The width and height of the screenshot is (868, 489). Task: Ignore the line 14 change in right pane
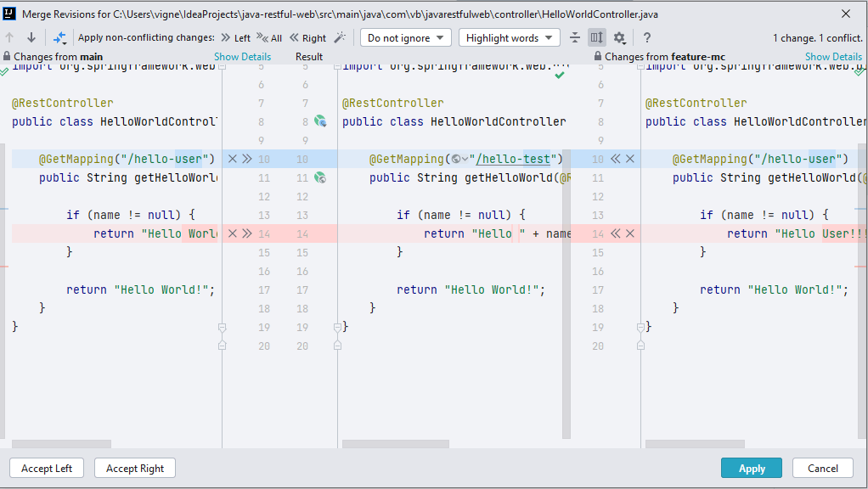(x=629, y=233)
